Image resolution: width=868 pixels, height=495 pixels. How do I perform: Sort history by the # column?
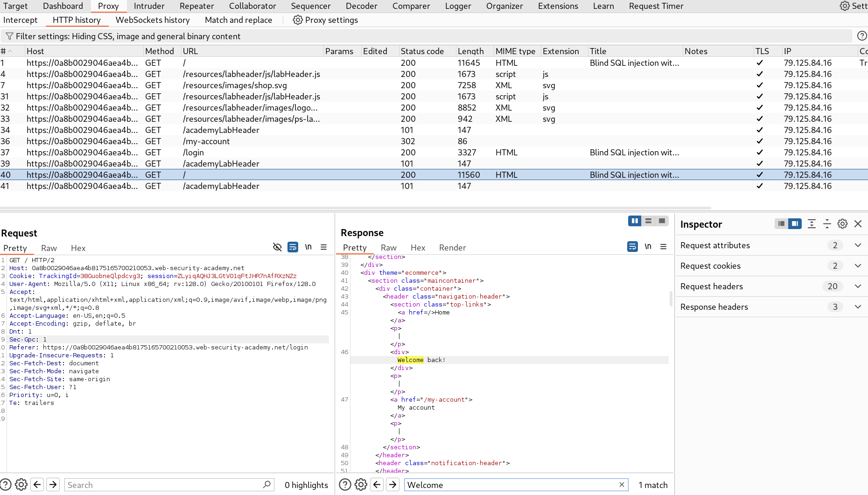pyautogui.click(x=12, y=51)
